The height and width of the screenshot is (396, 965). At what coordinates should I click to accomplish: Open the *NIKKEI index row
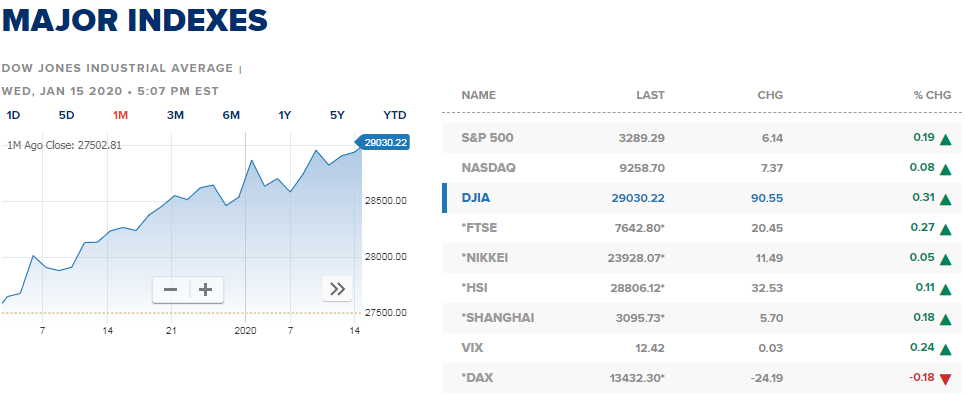(x=702, y=258)
